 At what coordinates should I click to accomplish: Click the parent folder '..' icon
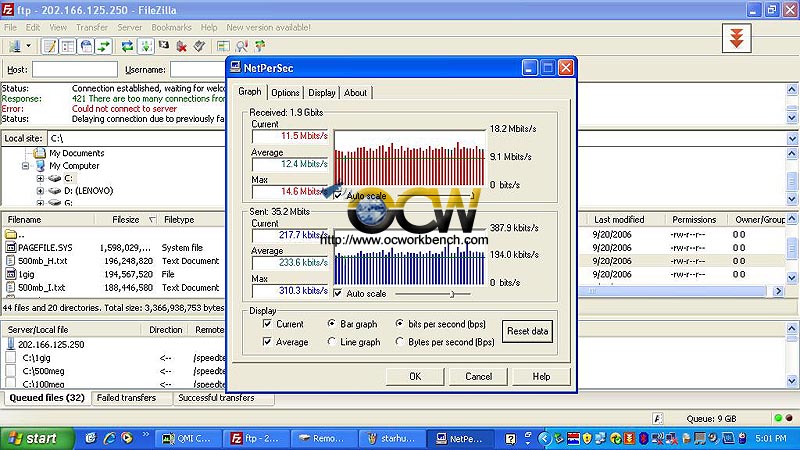tap(11, 234)
